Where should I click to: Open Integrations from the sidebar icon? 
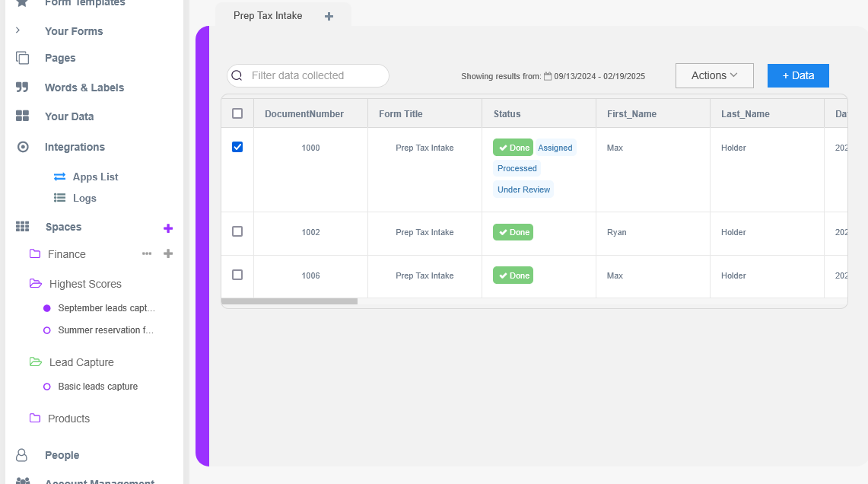pos(23,147)
